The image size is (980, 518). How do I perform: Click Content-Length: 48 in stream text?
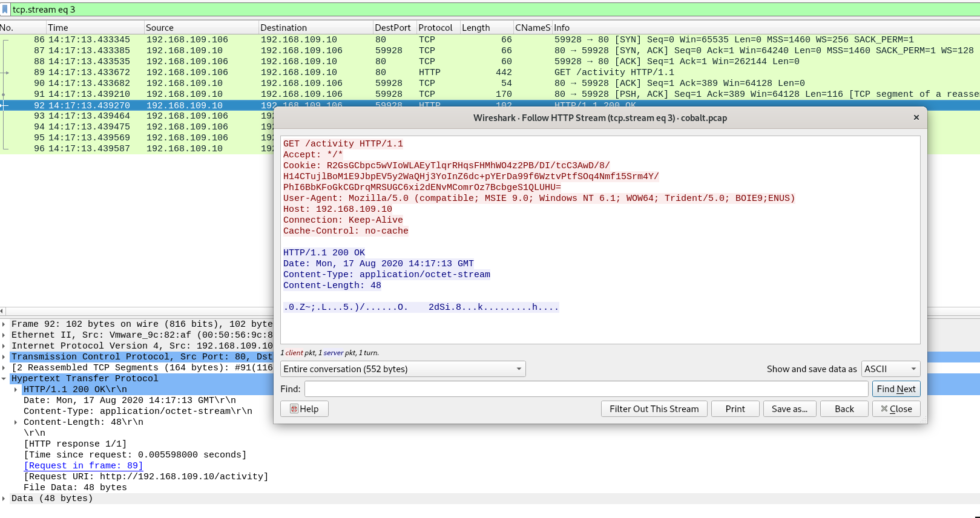coord(332,286)
